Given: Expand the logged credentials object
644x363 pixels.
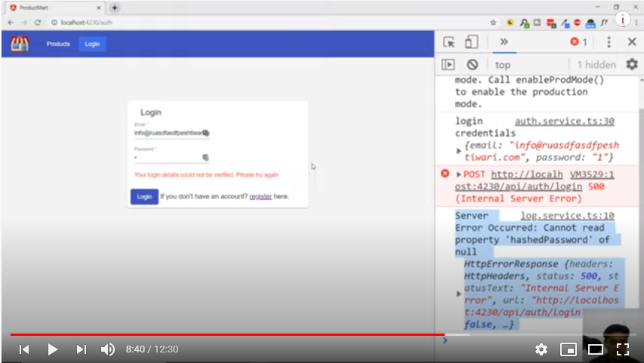Looking at the screenshot, I should click(x=459, y=151).
